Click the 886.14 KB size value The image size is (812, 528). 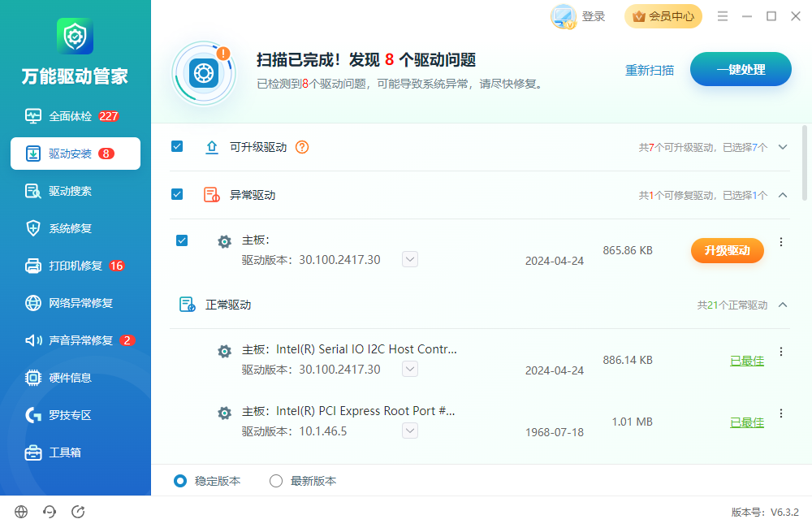pos(628,360)
